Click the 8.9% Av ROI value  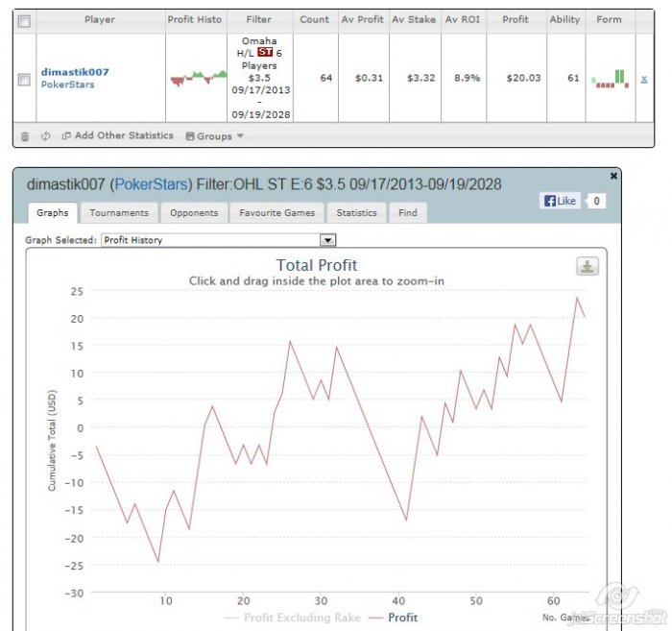click(x=468, y=78)
